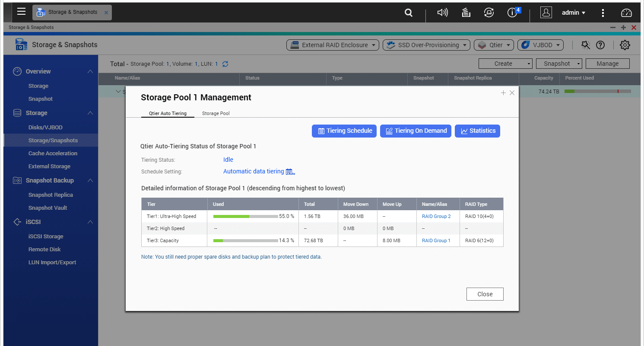Click the Tiering On Demand button
This screenshot has width=644, height=346.
click(416, 131)
